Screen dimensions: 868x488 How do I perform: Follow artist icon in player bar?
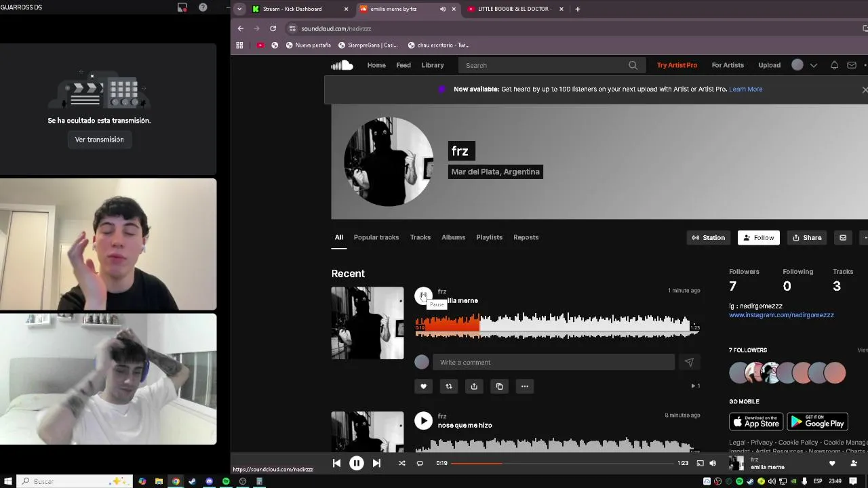pos(853,463)
